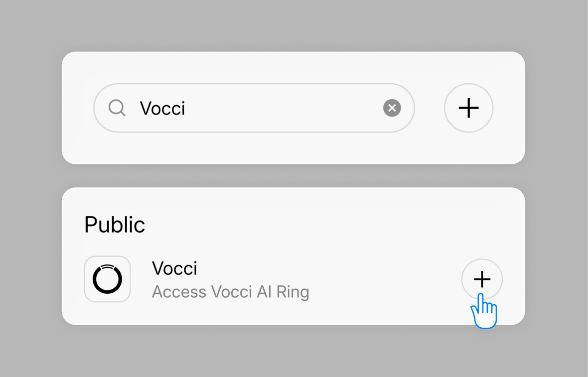Click the gray circular clear button
588x377 pixels.
(x=392, y=108)
